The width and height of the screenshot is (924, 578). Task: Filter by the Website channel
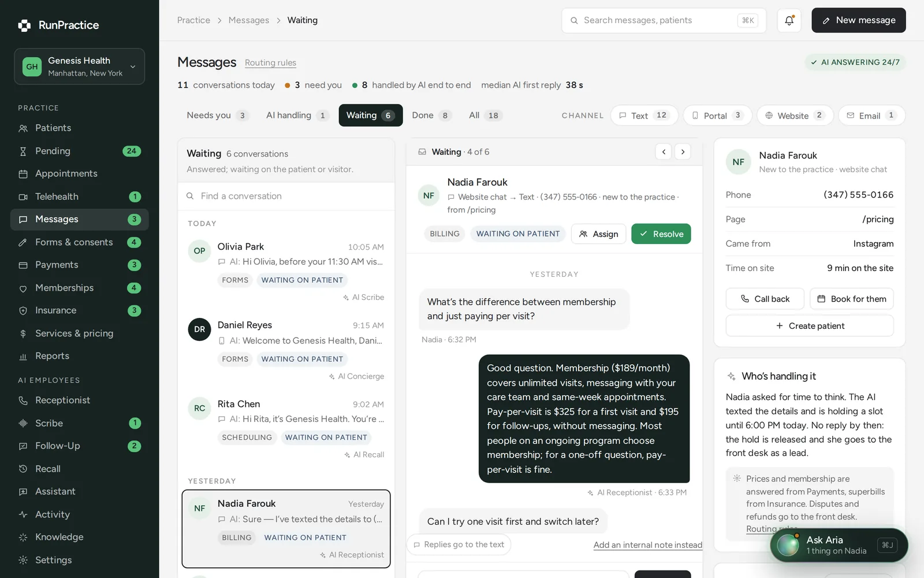click(x=795, y=116)
